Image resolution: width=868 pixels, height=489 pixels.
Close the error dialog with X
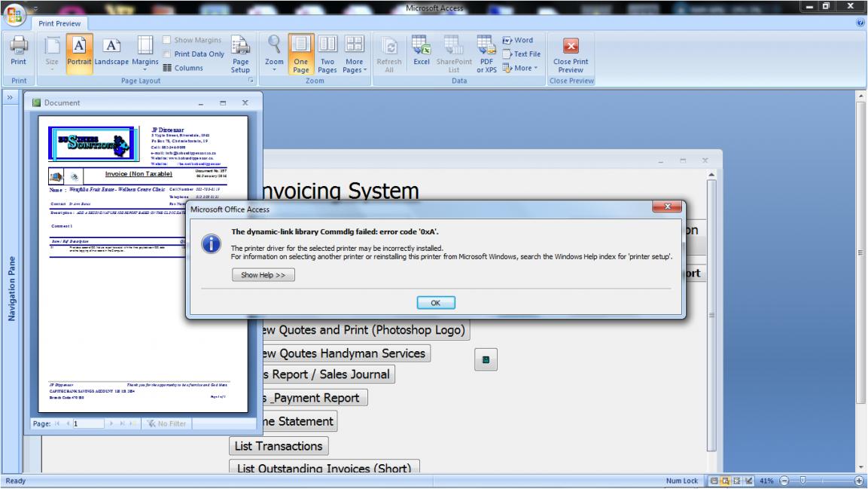[667, 206]
